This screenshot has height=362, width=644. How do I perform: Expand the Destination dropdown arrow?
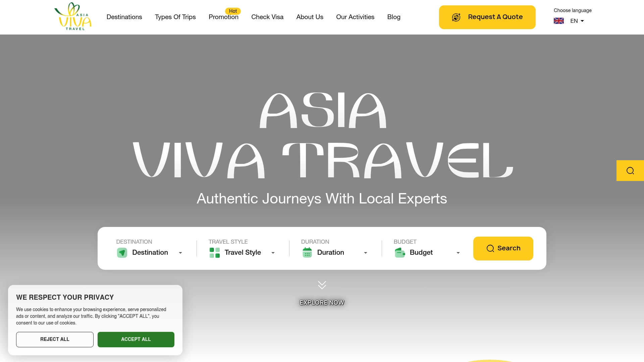click(x=180, y=253)
